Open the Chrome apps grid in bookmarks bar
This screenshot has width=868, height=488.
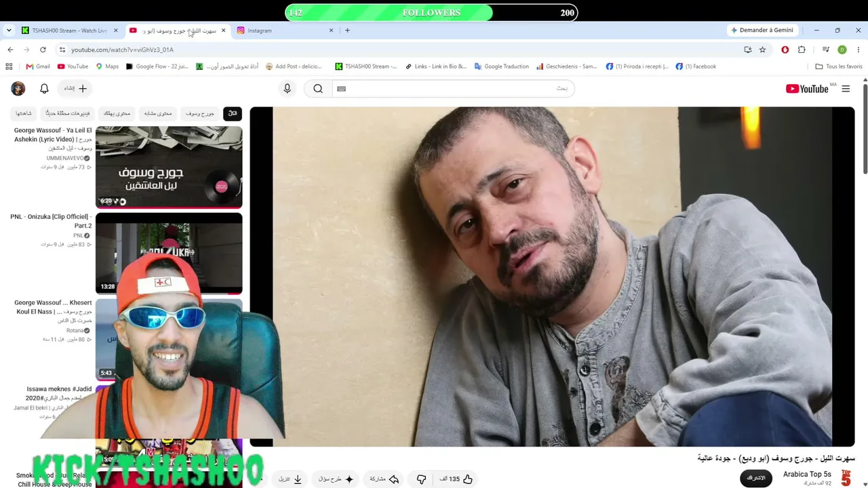[x=9, y=66]
